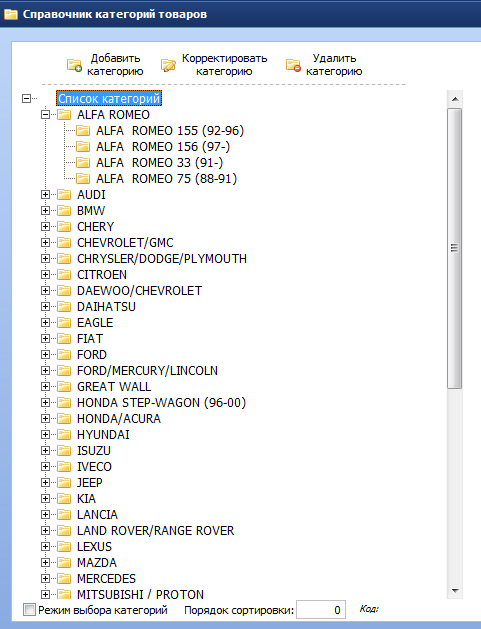481x629 pixels.
Task: Expand the BMW branch
Action: (45, 211)
